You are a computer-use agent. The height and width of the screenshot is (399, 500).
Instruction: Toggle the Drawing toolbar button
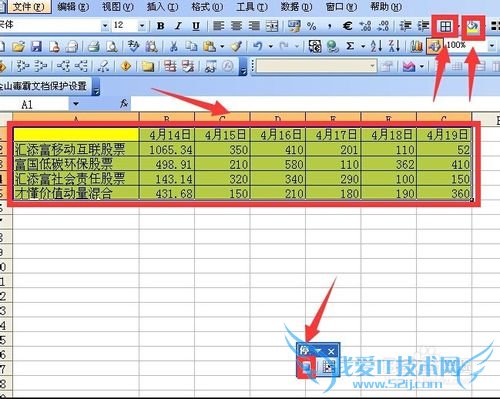pos(434,46)
